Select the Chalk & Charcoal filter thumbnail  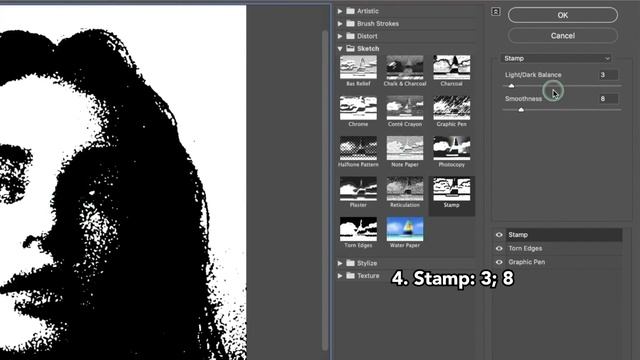pos(405,67)
